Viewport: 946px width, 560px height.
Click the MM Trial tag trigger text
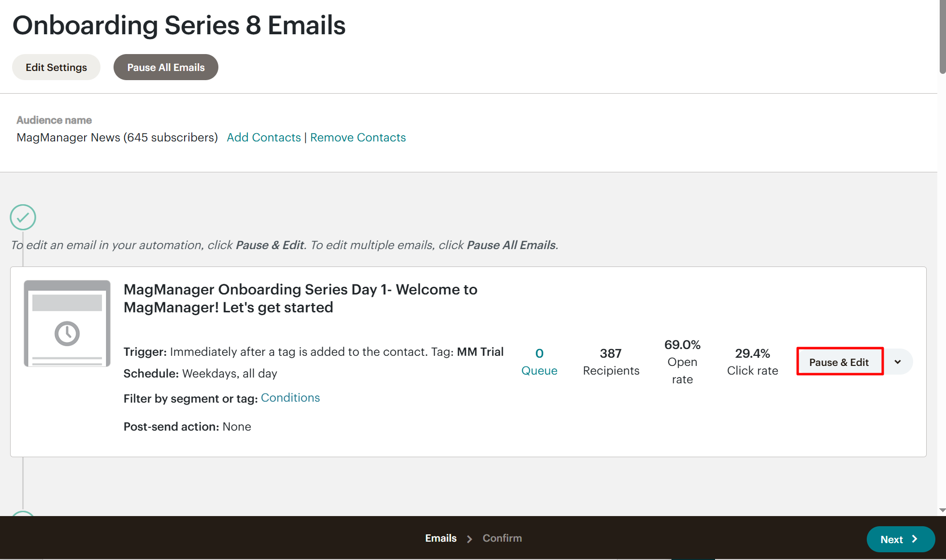[480, 352]
